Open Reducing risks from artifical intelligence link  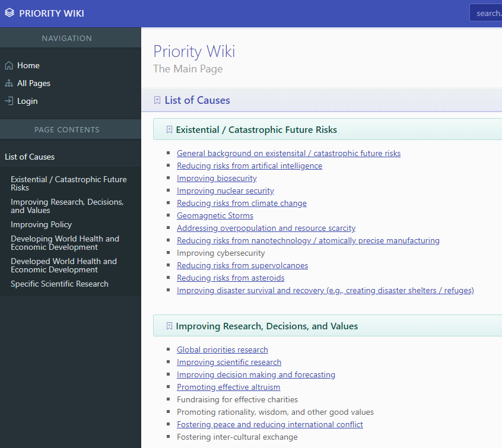(249, 166)
